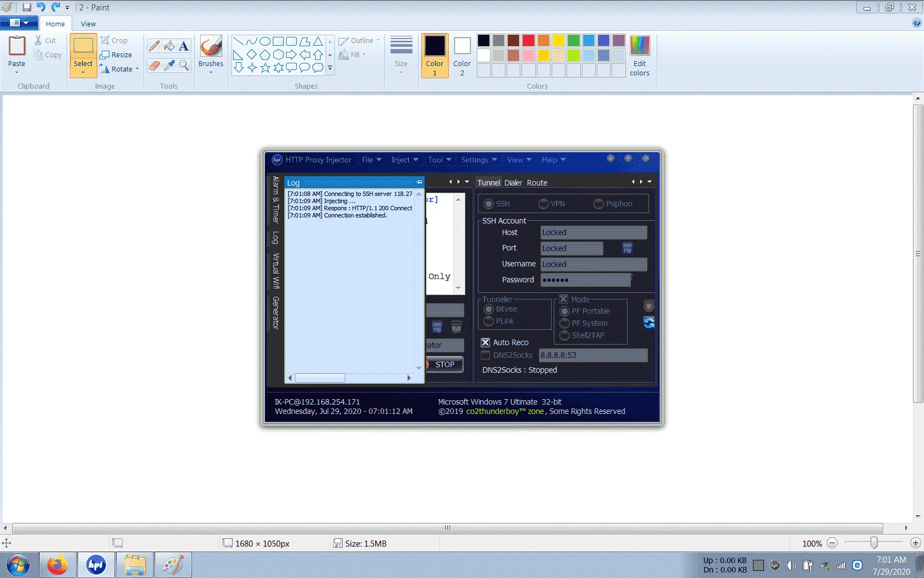This screenshot has height=578, width=924.
Task: Open Edit colors dialog
Action: coord(640,56)
